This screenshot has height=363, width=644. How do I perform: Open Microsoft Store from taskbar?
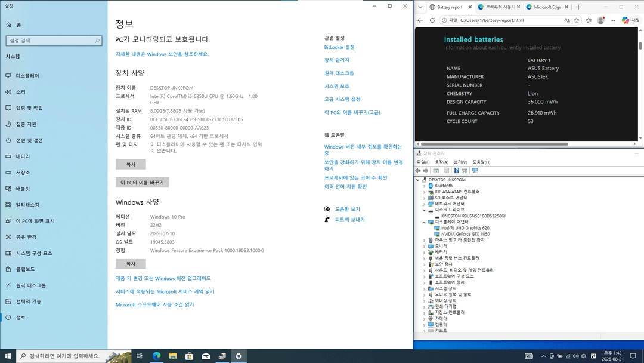190,356
